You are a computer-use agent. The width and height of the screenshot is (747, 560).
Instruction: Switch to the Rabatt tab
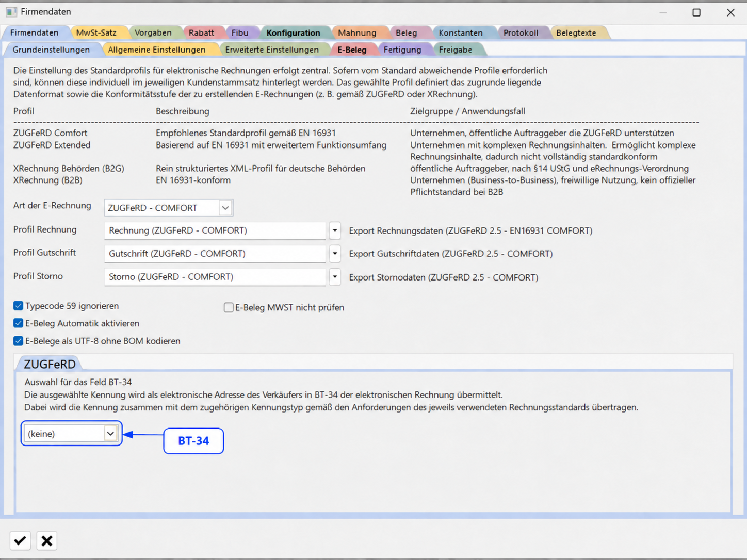pyautogui.click(x=201, y=32)
